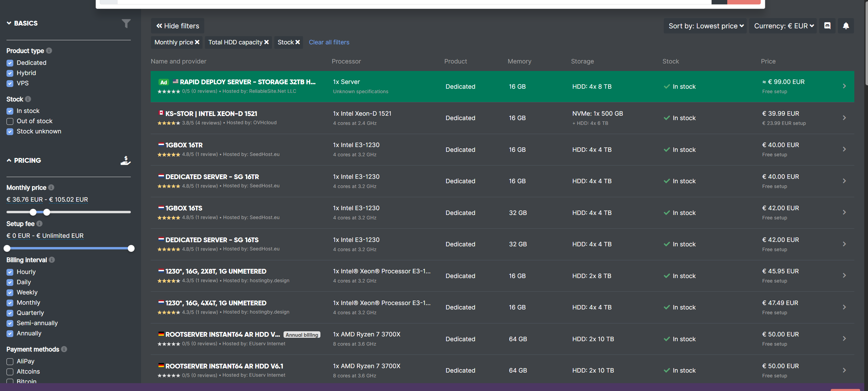This screenshot has height=391, width=868.
Task: Open arrow for Dedicated Server SG 16TS row
Action: click(x=844, y=244)
